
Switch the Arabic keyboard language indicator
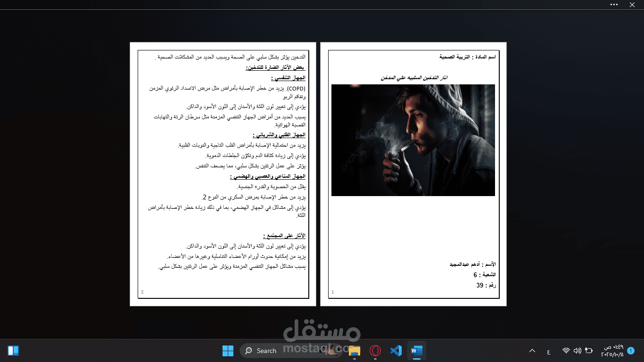click(x=548, y=351)
